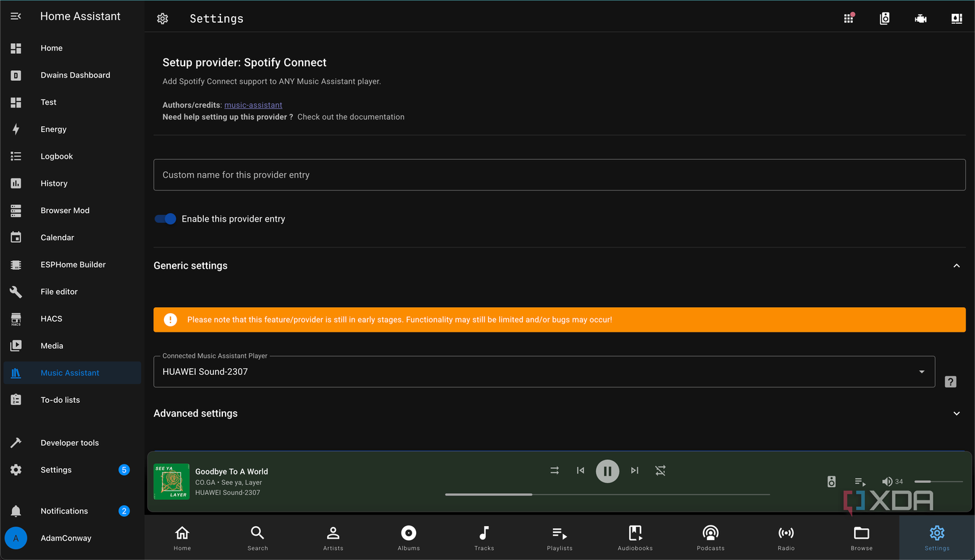The width and height of the screenshot is (975, 560).
Task: Open the Artists tab
Action: (x=333, y=538)
